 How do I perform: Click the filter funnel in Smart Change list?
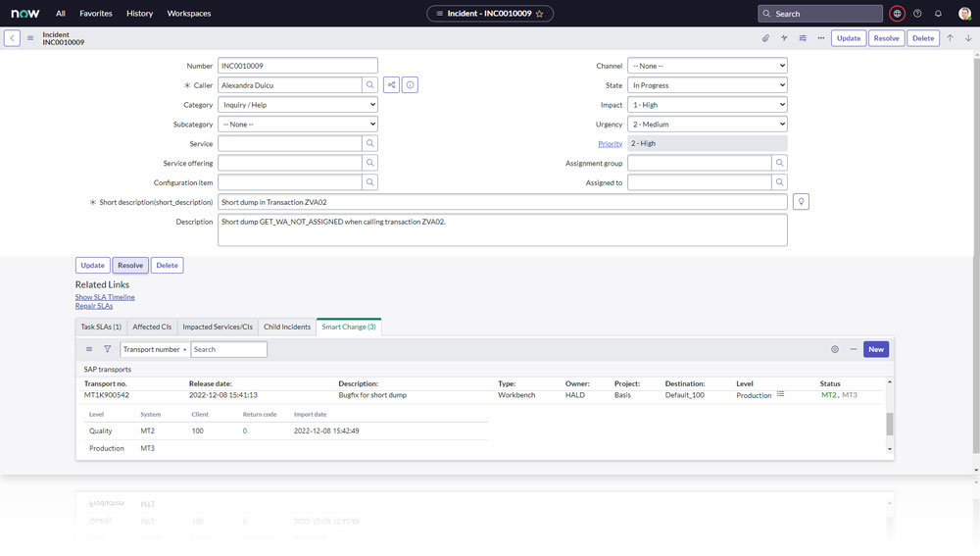pos(108,349)
